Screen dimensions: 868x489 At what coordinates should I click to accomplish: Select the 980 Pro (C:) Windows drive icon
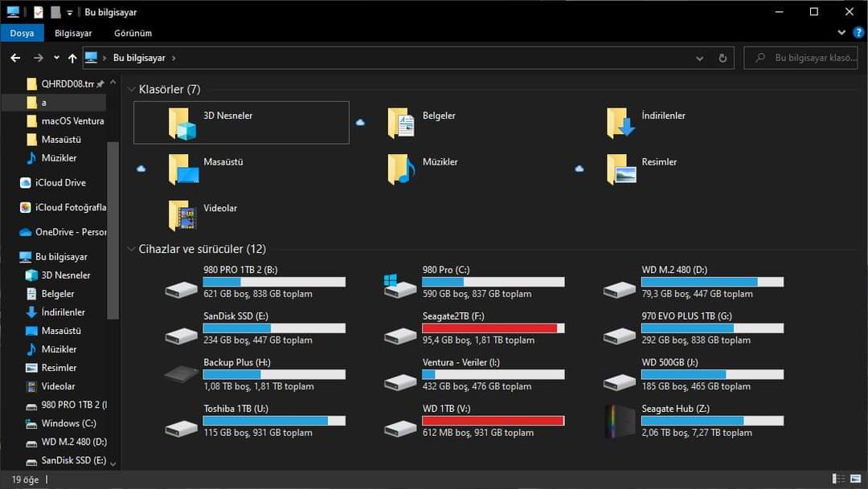coord(399,286)
